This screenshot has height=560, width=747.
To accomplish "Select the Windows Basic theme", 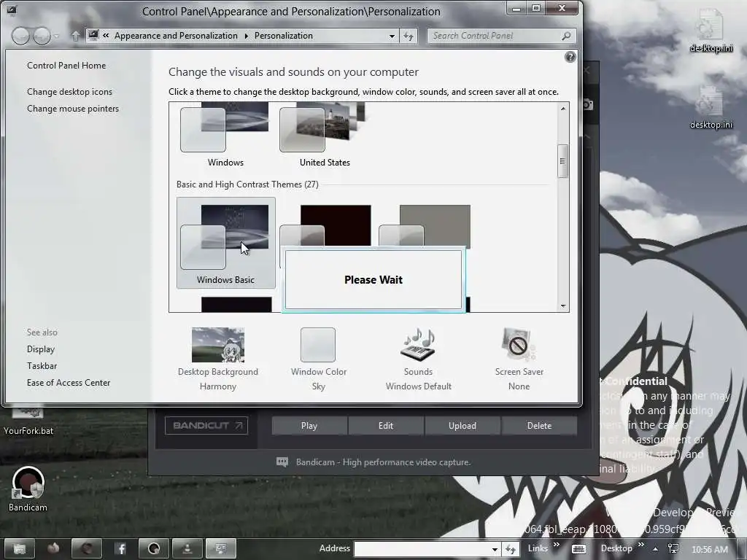I will coord(226,243).
